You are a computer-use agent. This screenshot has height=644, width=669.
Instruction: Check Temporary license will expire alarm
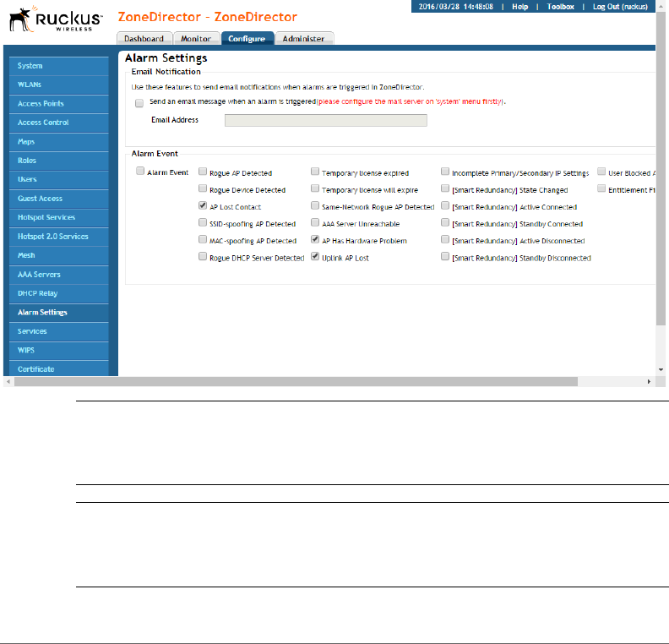click(x=315, y=188)
